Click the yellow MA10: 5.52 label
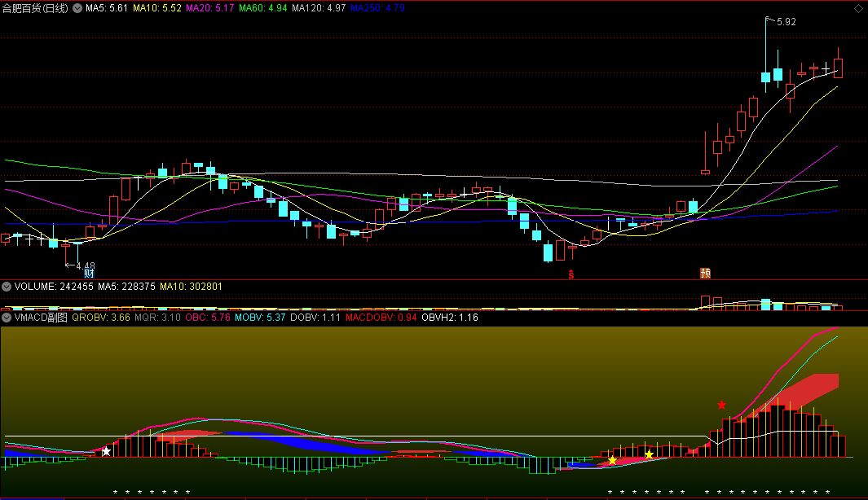Image resolution: width=868 pixels, height=500 pixels. pos(157,8)
